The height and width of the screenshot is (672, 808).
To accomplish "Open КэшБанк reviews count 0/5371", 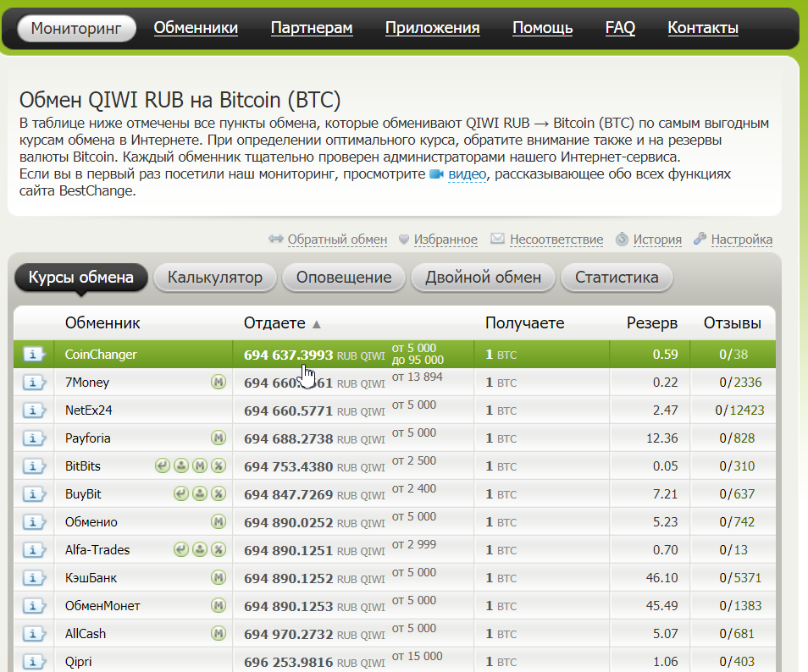I will [740, 578].
